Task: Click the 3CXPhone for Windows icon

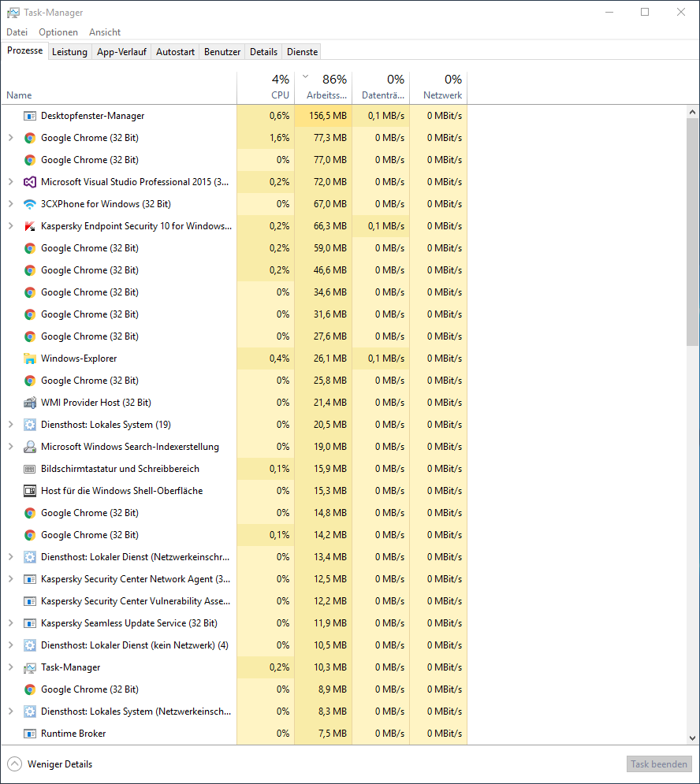Action: [x=30, y=204]
